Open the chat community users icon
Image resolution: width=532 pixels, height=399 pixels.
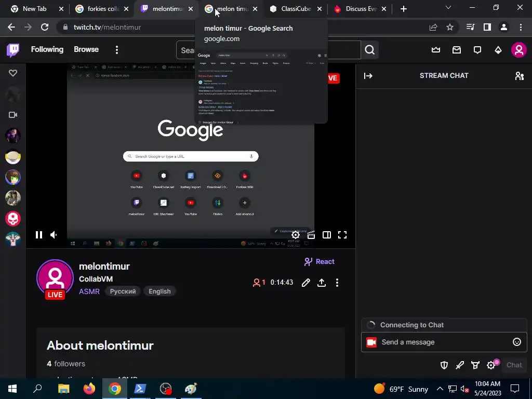519,76
